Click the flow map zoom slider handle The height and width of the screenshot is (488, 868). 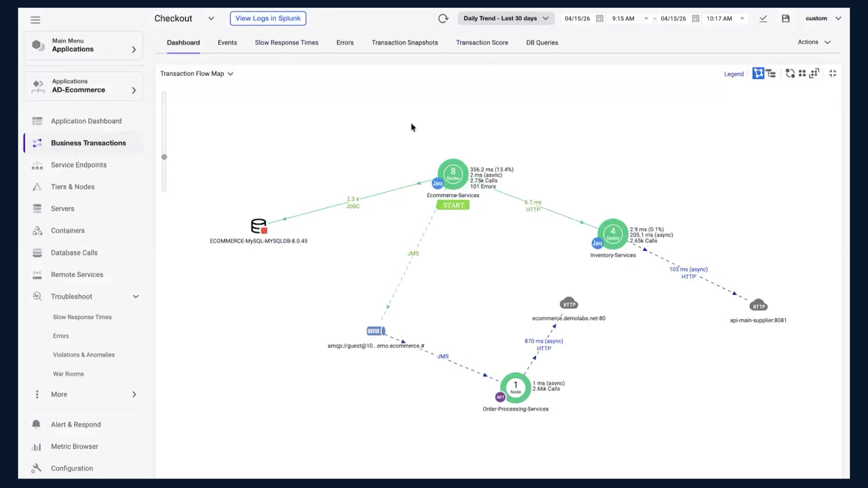[x=164, y=157]
